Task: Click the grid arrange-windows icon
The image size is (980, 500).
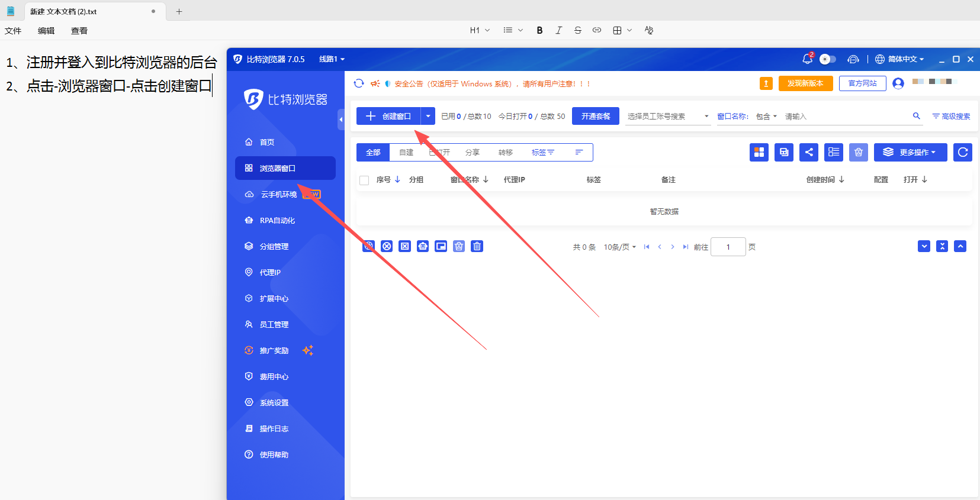Action: click(759, 152)
